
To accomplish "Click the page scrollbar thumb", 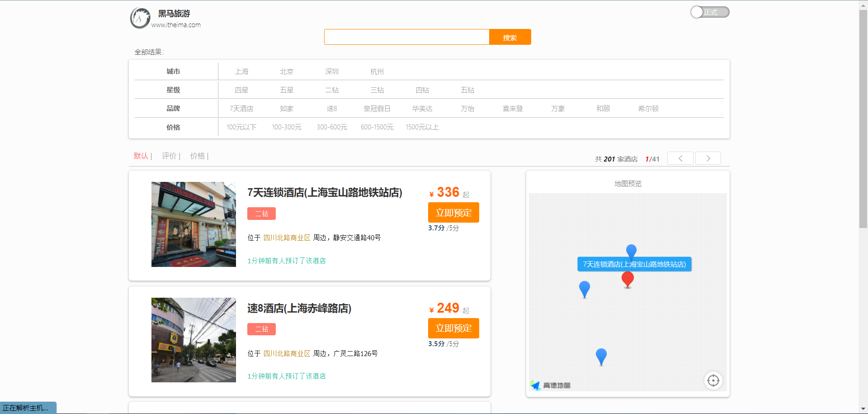I will [863, 119].
